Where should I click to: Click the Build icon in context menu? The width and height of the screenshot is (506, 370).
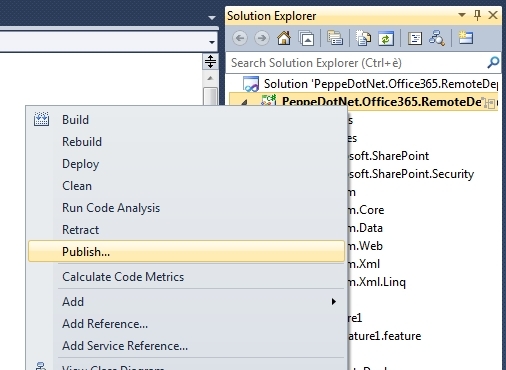[41, 119]
